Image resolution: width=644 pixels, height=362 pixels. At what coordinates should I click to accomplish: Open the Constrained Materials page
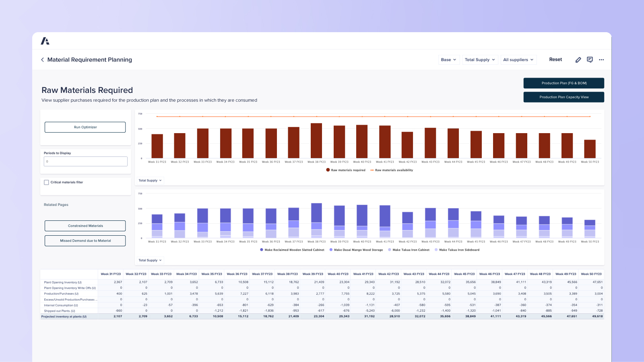coord(85,226)
